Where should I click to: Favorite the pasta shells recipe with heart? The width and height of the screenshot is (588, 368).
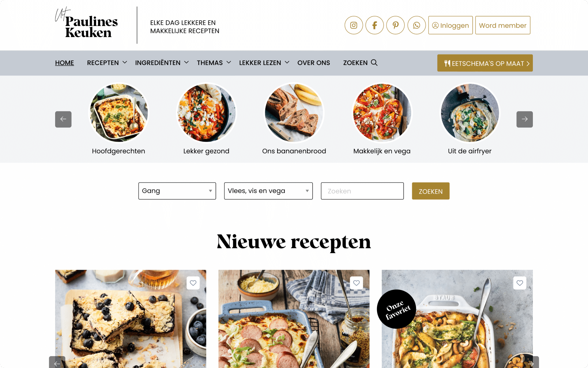tap(520, 283)
